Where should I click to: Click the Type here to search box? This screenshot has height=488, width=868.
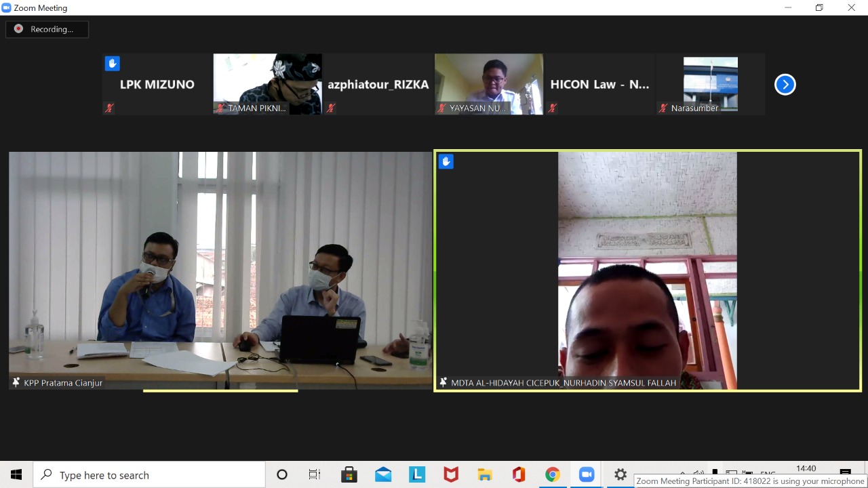[x=149, y=475]
